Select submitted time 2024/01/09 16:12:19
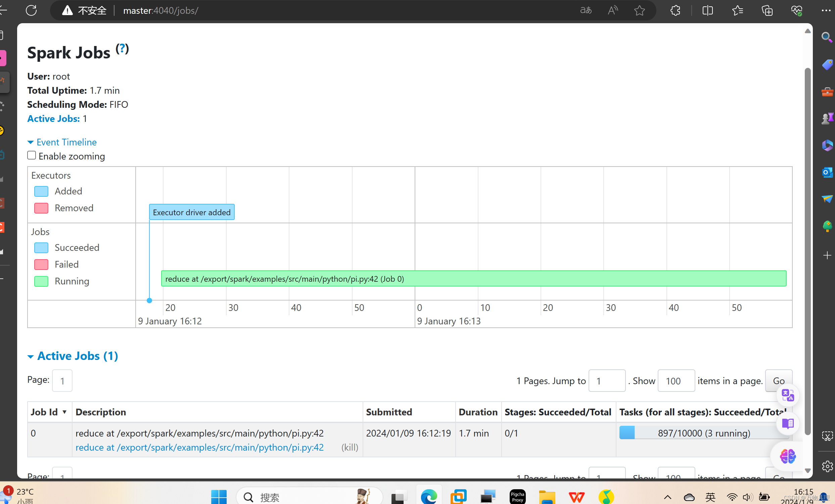835x504 pixels. [x=408, y=433]
